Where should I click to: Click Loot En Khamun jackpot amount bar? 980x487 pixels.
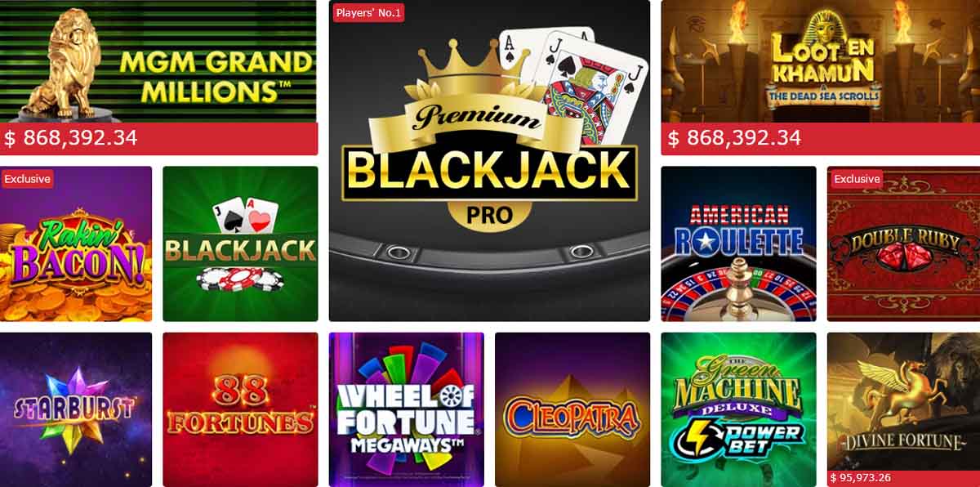pyautogui.click(x=820, y=139)
